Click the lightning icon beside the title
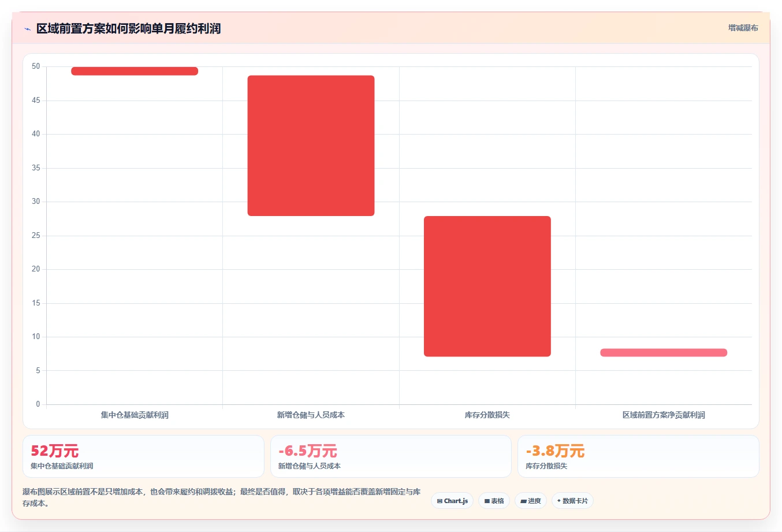This screenshot has width=782, height=532. (x=27, y=29)
